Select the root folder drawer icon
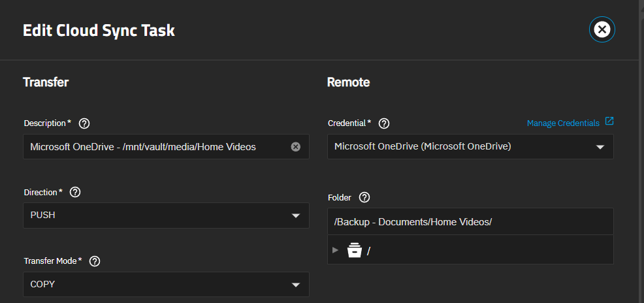The height and width of the screenshot is (303, 644). [x=354, y=250]
